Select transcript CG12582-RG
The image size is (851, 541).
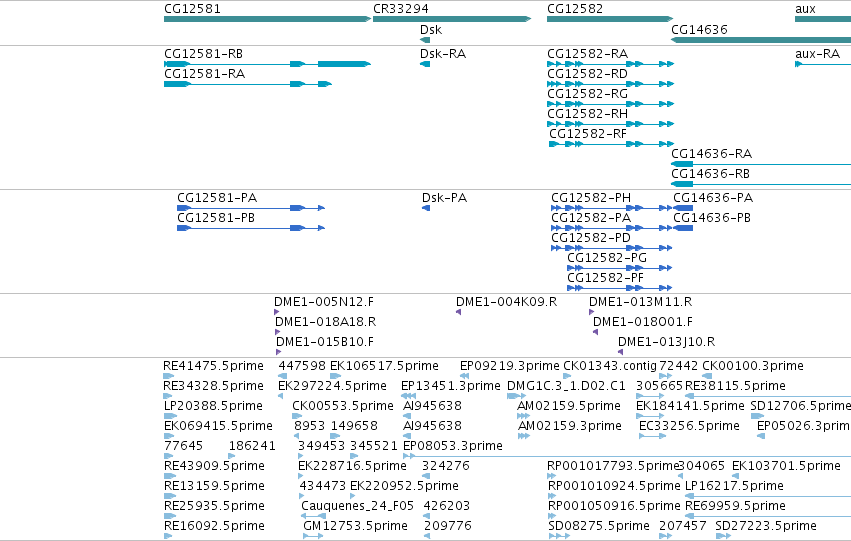point(611,104)
